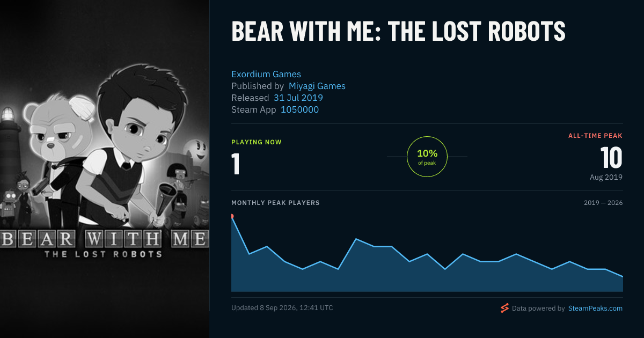Screen dimensions: 644x338
Task: Click the 10% of peak circle
Action: point(427,157)
